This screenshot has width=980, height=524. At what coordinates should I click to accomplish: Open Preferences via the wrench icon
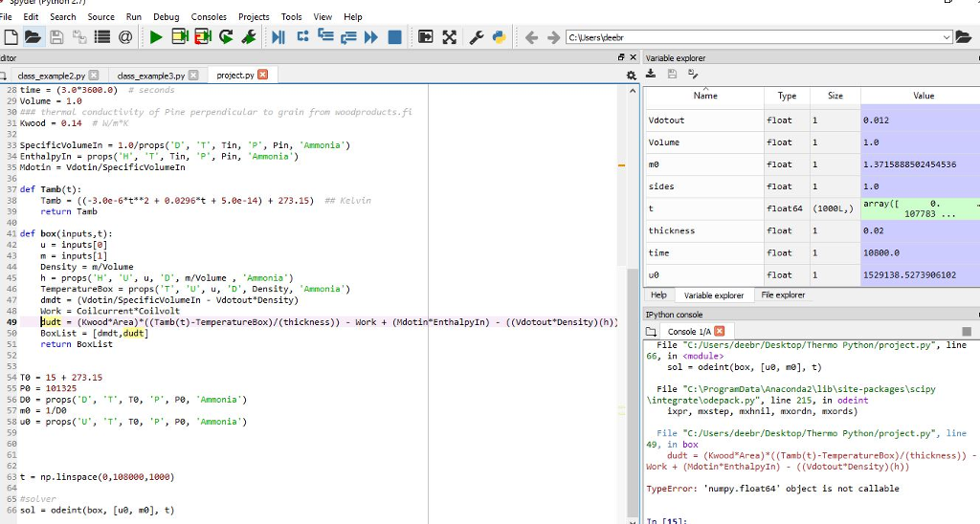tap(478, 37)
